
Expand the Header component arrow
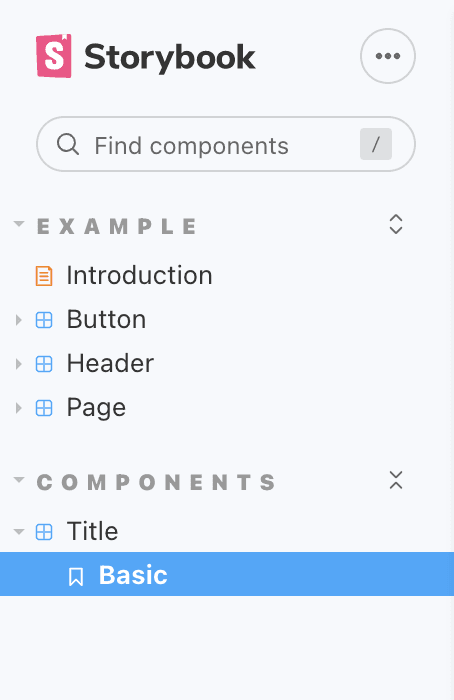[18, 364]
